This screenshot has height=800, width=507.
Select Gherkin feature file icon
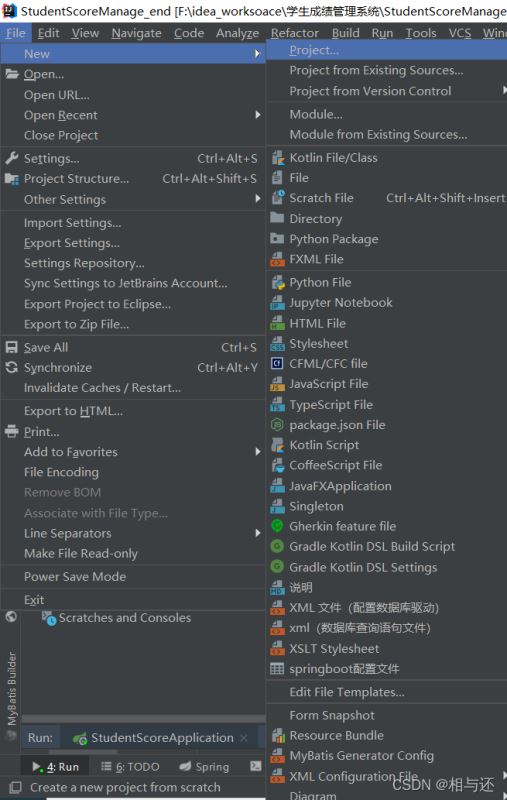[277, 526]
